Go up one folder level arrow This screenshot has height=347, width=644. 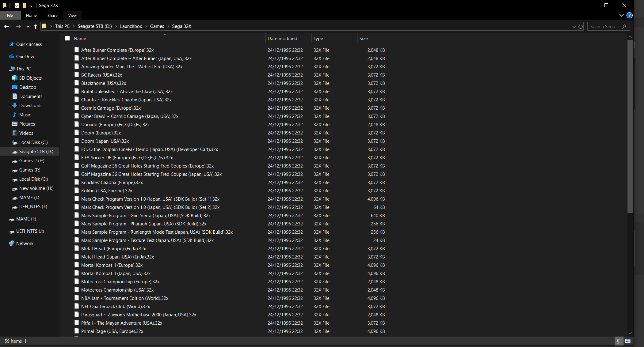click(36, 27)
